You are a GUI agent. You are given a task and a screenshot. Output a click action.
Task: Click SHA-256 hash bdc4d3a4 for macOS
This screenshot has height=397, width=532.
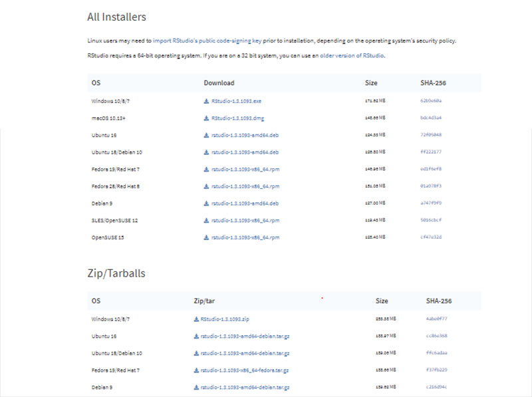tap(431, 118)
